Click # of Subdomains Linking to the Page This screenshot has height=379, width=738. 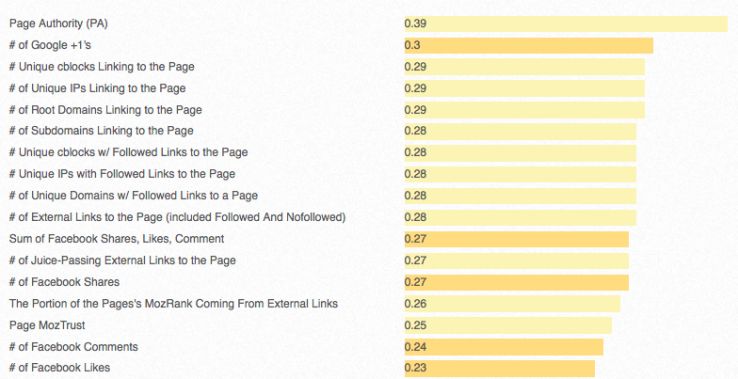click(101, 131)
